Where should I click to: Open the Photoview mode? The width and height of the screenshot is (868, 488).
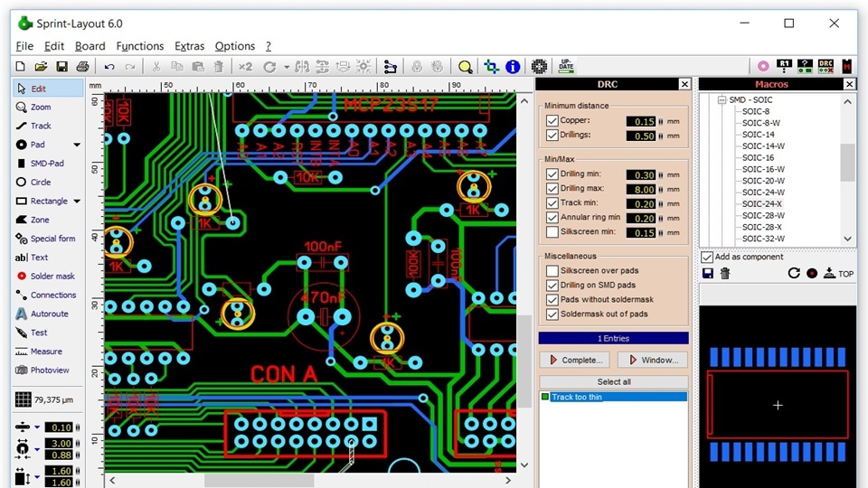coord(42,371)
